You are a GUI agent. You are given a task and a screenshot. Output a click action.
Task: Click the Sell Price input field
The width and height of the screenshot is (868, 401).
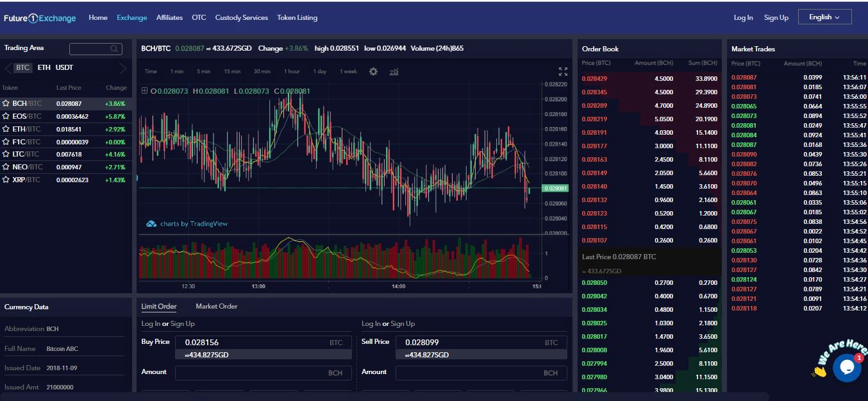[x=481, y=343]
